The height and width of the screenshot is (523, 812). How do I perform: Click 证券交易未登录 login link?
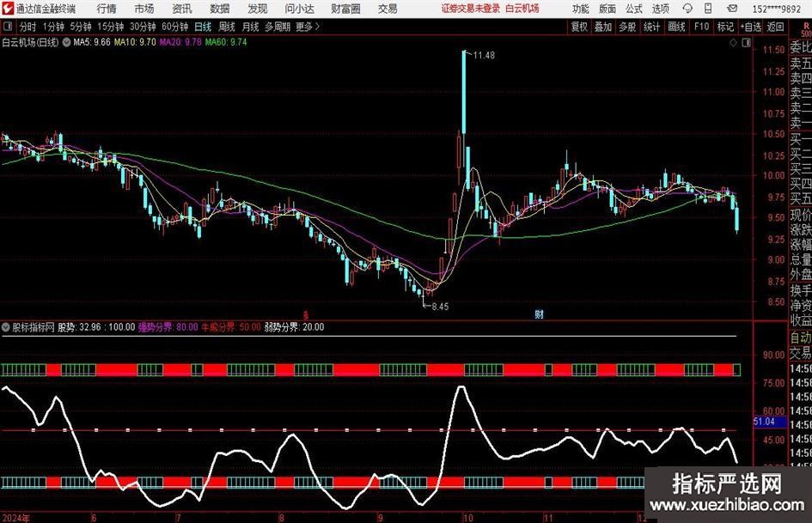[x=470, y=9]
